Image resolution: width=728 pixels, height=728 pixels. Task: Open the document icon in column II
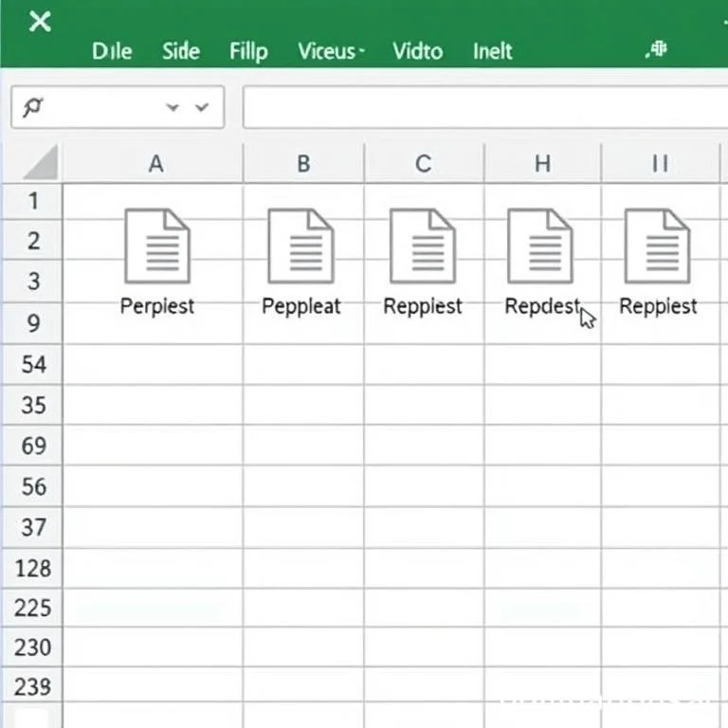pyautogui.click(x=658, y=246)
